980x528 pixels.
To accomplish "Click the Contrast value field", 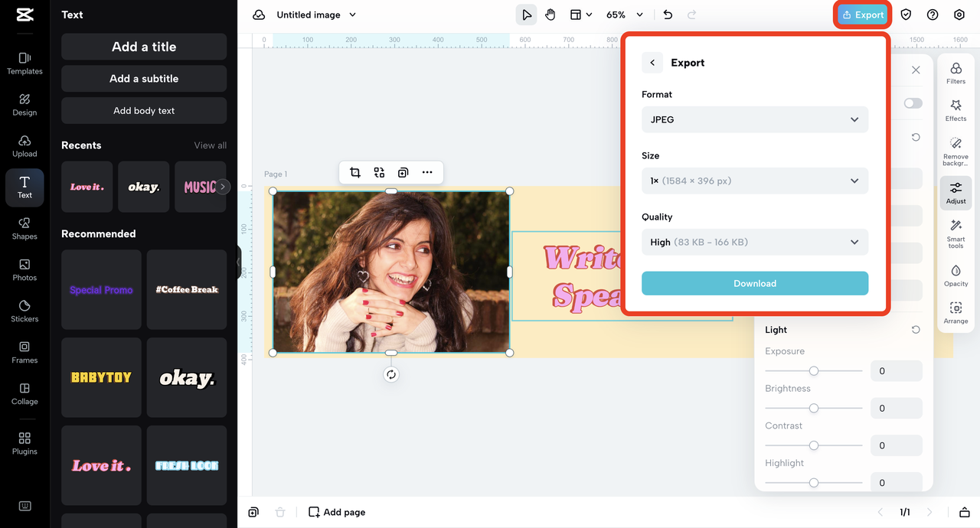I will pyautogui.click(x=896, y=445).
